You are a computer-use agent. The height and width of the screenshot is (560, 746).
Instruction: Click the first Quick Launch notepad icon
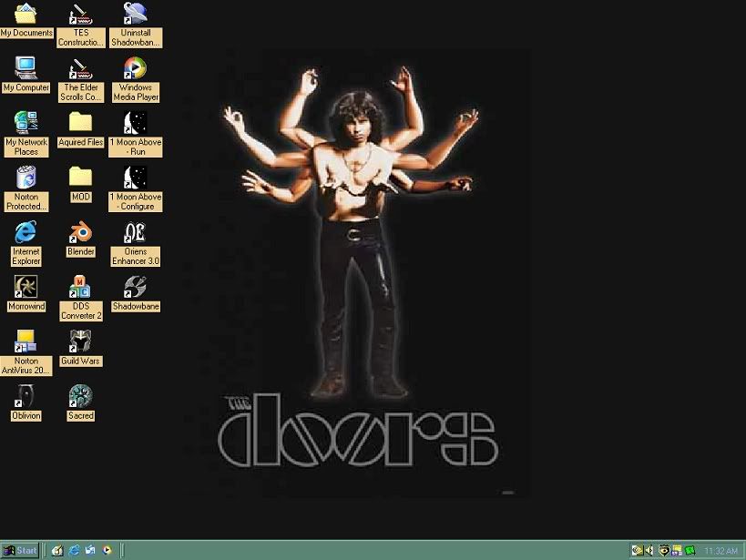(57, 551)
